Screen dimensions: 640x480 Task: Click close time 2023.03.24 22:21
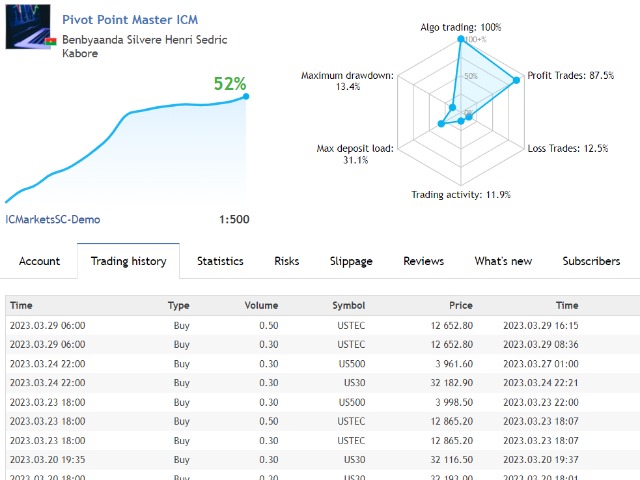click(540, 383)
